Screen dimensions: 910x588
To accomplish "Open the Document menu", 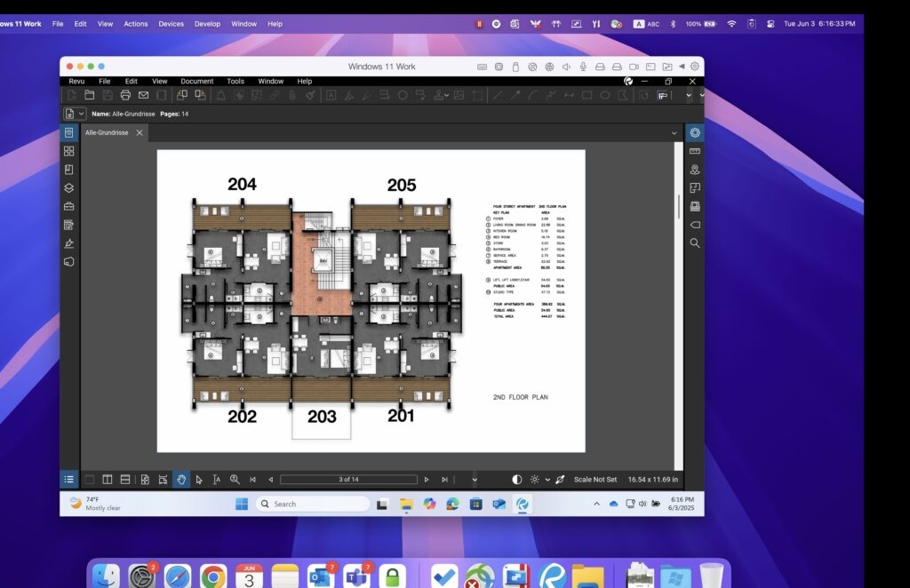I will point(196,81).
